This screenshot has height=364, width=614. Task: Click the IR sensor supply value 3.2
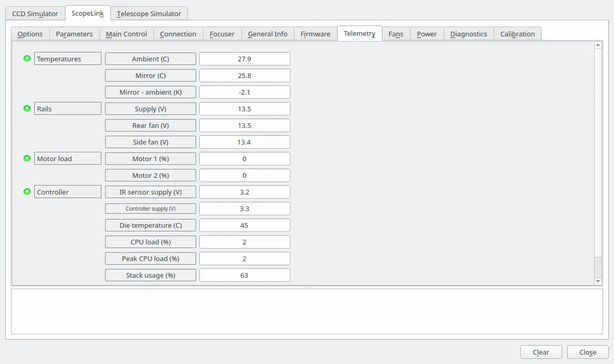click(245, 192)
